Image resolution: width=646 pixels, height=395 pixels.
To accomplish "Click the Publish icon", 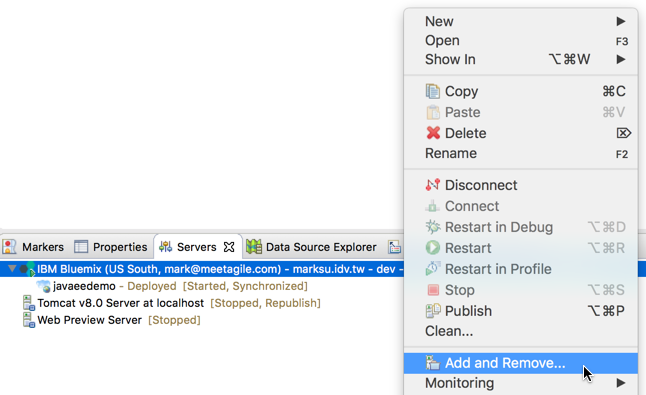I will 433,311.
